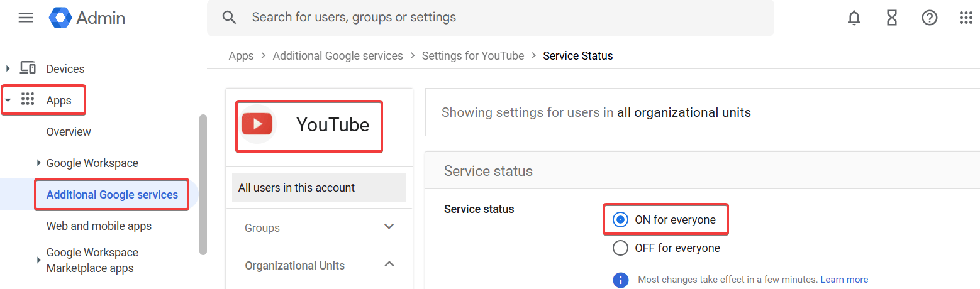Open the tasks hourglass icon
This screenshot has height=289, width=980.
point(892,18)
